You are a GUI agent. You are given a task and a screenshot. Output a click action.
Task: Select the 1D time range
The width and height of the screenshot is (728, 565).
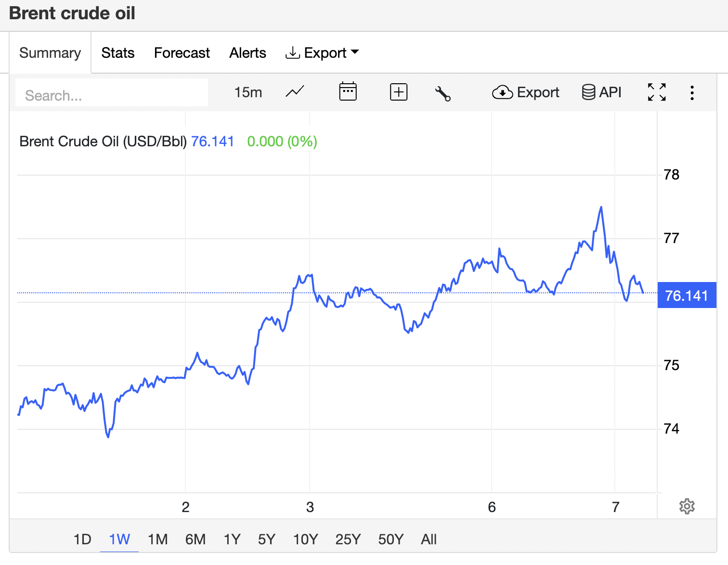[82, 539]
